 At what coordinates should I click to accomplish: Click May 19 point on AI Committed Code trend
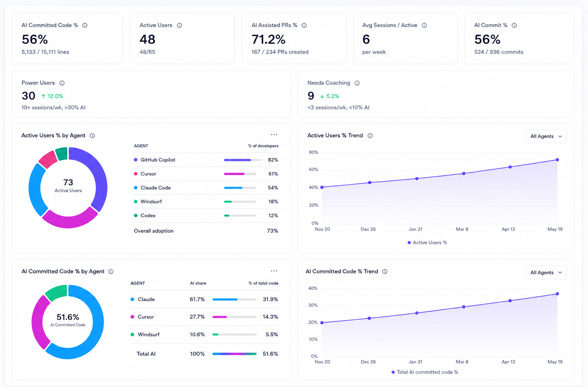(x=557, y=294)
